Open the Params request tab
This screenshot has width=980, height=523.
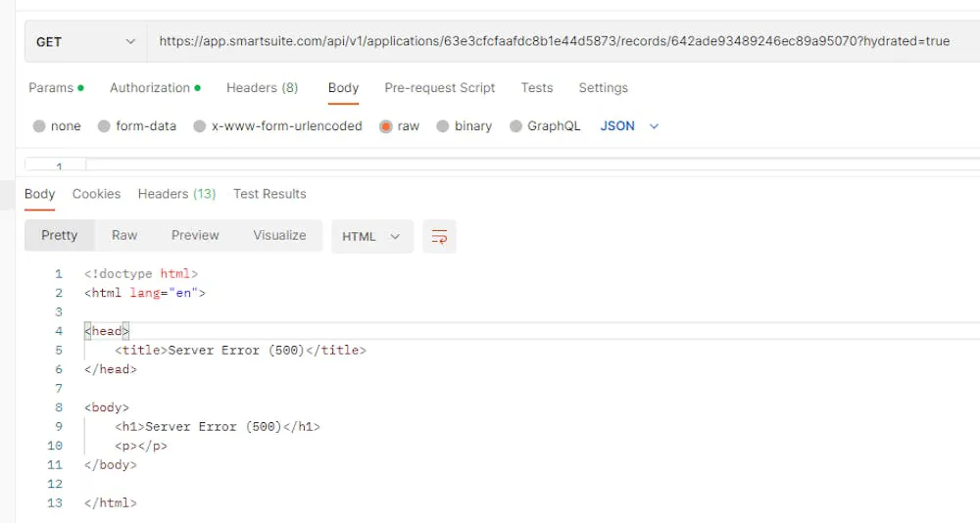pyautogui.click(x=56, y=88)
